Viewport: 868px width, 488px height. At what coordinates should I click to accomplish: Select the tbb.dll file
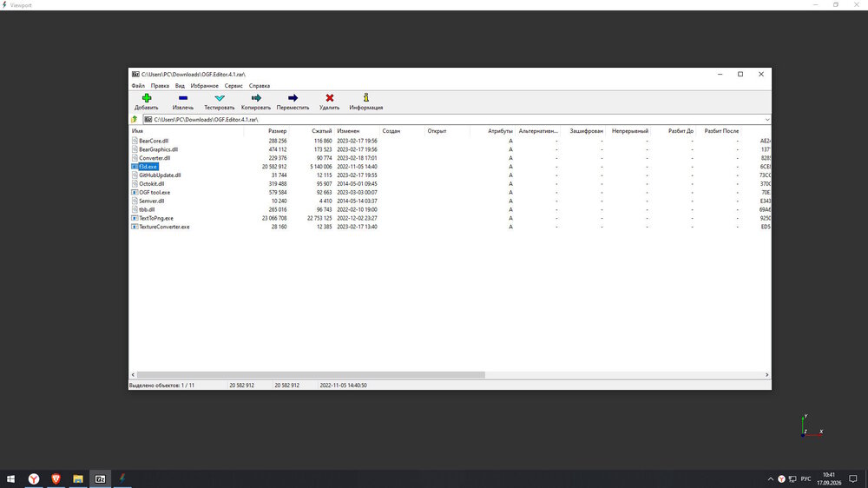click(x=147, y=209)
